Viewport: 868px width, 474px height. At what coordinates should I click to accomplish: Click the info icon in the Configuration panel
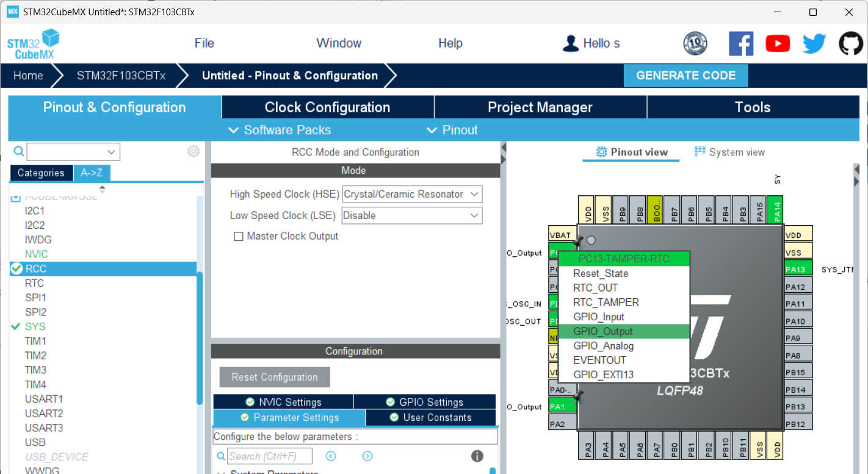click(x=477, y=456)
